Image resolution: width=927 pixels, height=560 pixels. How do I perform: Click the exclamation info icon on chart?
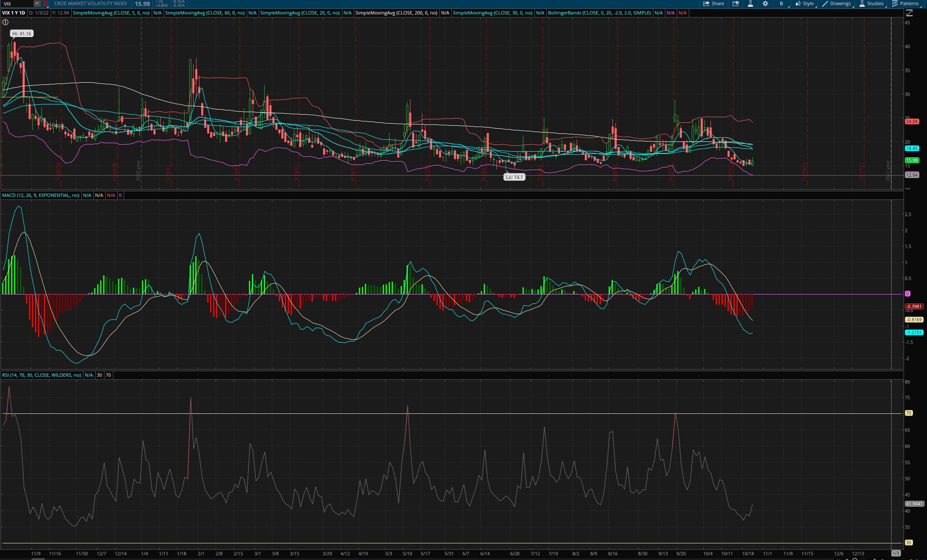(6, 22)
